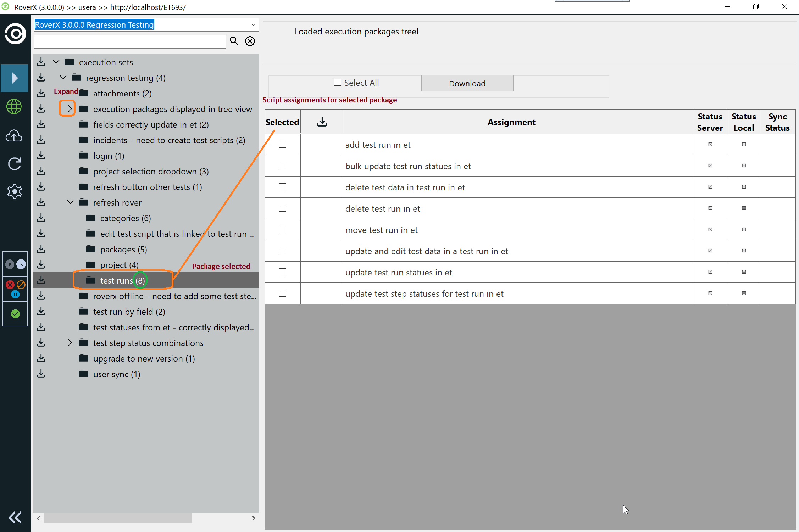
Task: Click the cloud upload sidebar icon
Action: point(15,135)
